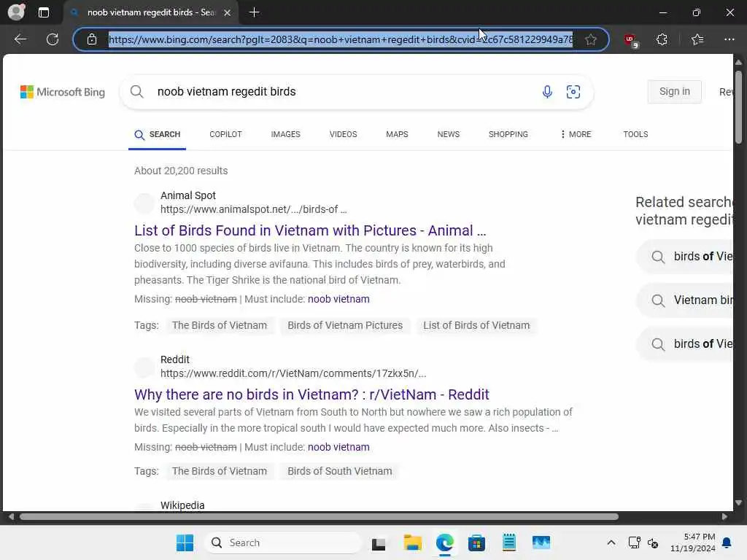
Task: Click the Microsoft Edge taskbar icon
Action: click(x=444, y=542)
